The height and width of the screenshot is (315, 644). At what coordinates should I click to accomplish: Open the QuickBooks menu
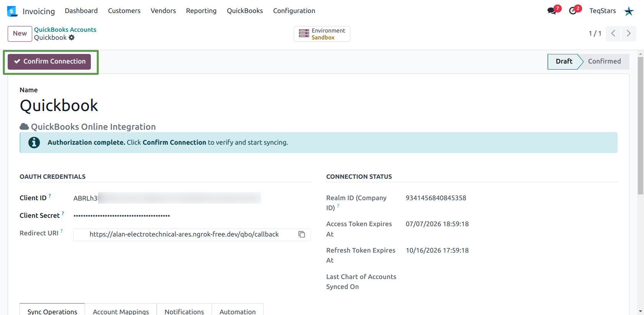click(245, 11)
